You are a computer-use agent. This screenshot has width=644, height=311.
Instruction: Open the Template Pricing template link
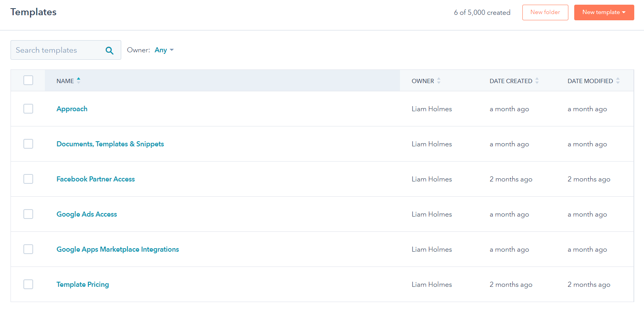pos(83,284)
